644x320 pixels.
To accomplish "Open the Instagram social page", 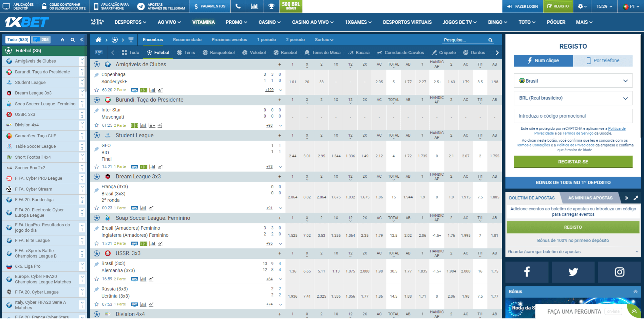I will coord(619,272).
